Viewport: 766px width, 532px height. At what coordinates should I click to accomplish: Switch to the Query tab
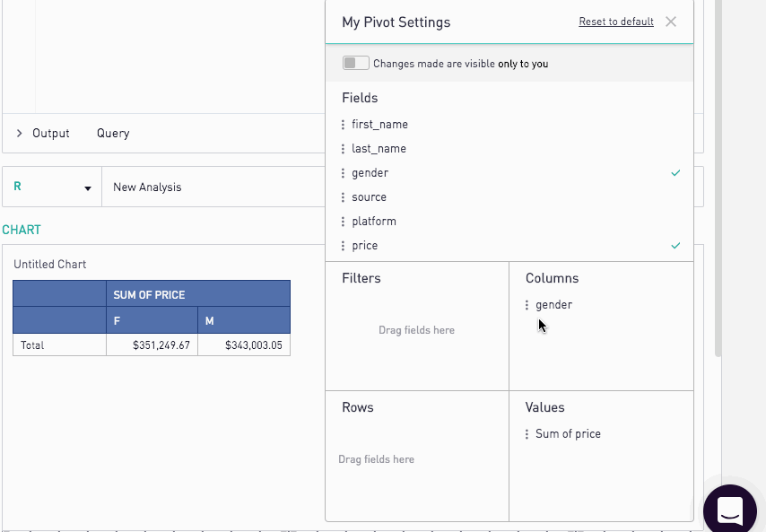(112, 133)
